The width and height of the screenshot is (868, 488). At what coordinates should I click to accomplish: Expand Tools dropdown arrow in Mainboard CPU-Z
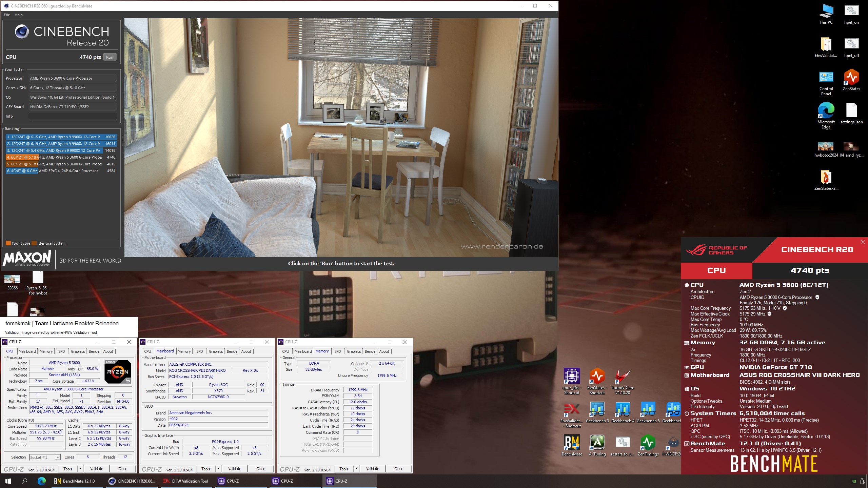coord(218,469)
